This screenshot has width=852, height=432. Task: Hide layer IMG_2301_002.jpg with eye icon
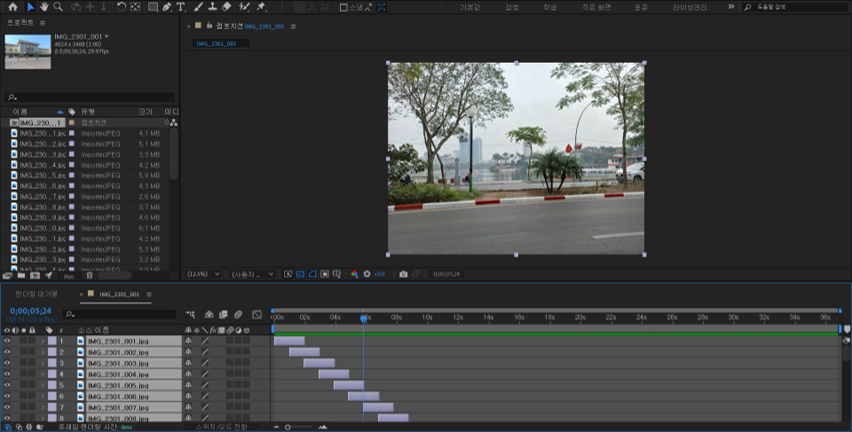click(7, 352)
